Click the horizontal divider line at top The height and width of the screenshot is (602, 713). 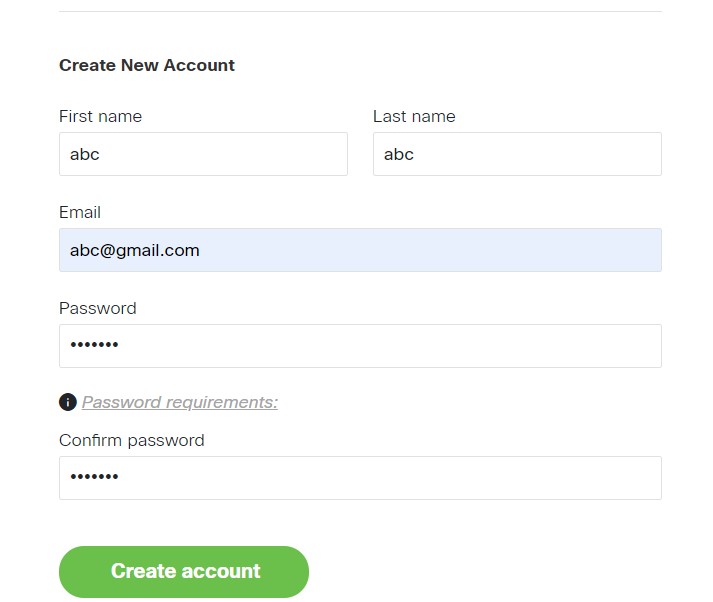pos(360,11)
